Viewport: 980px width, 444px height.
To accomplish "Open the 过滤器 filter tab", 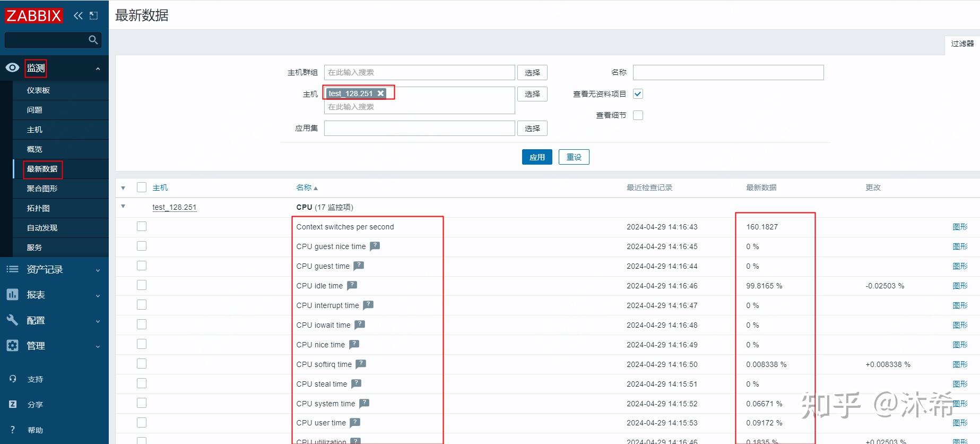I will coord(962,44).
